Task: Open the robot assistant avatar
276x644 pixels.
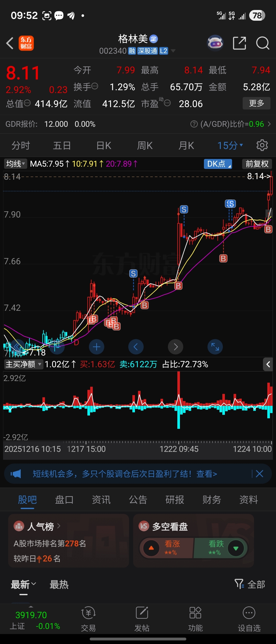Action: pos(215,43)
